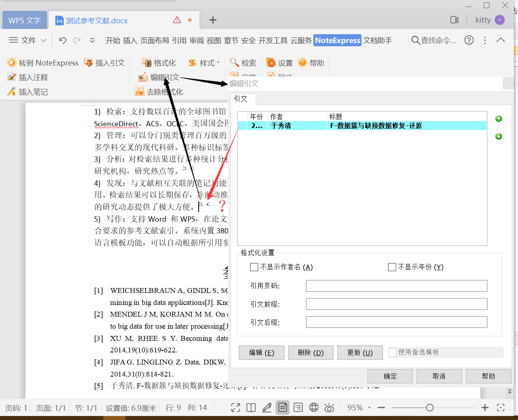The width and height of the screenshot is (518, 420).
Task: Open the 文档助手 ribbon tab
Action: (x=378, y=40)
